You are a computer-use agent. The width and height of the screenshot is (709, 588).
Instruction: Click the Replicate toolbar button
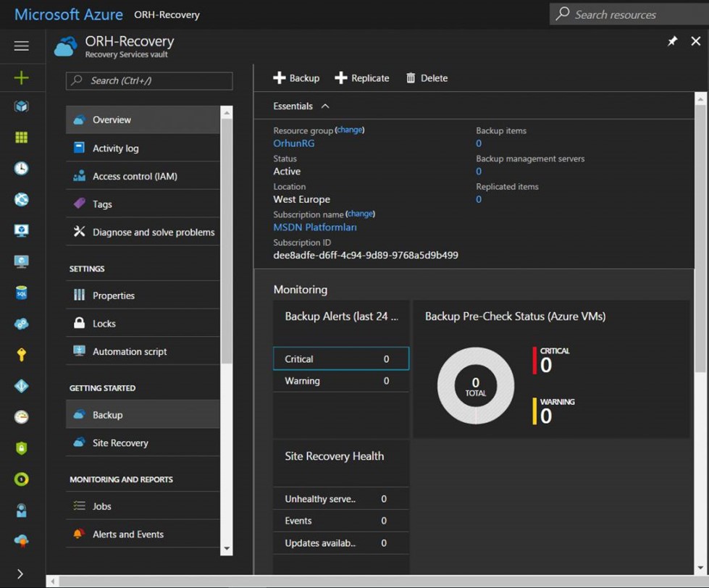[x=361, y=78]
